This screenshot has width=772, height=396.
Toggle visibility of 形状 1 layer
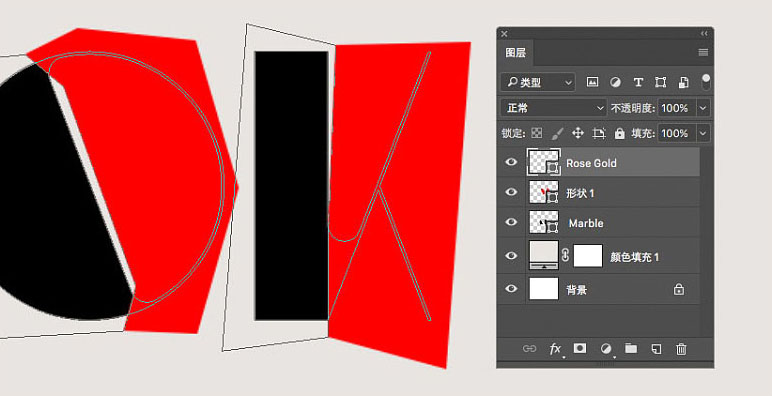(x=511, y=192)
